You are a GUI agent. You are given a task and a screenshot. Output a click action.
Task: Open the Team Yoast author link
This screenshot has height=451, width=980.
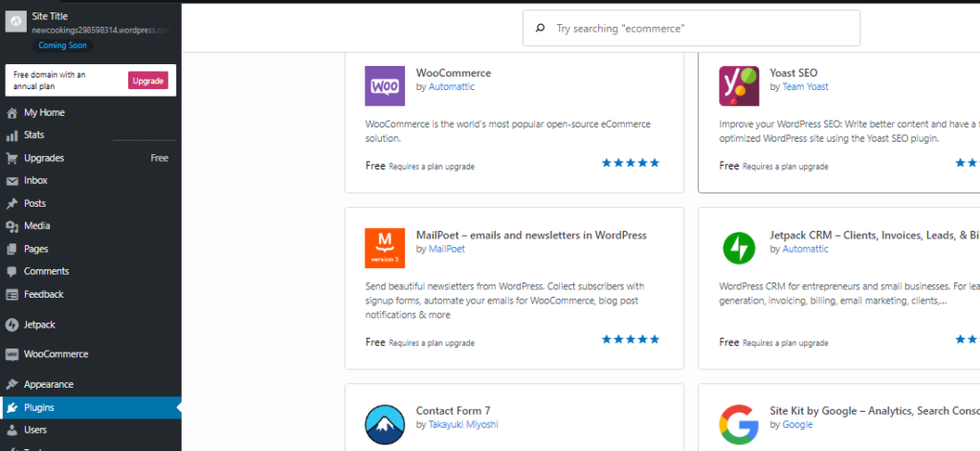point(806,87)
